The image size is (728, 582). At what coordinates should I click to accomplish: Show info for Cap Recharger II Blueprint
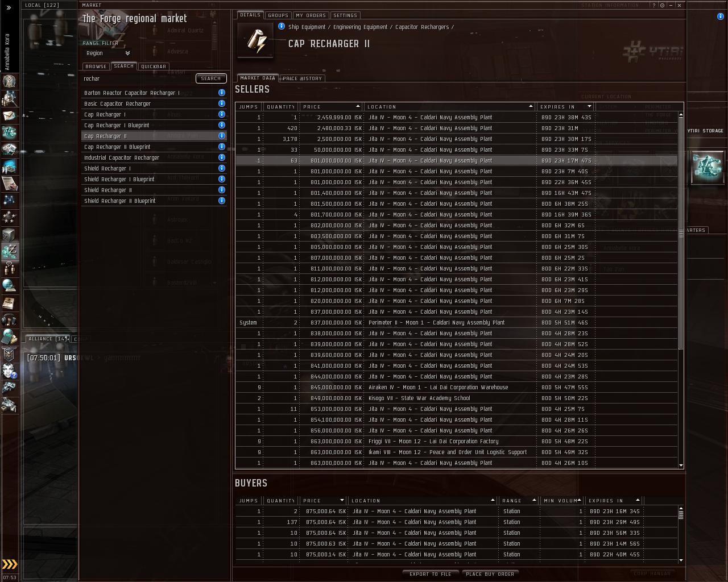point(222,147)
